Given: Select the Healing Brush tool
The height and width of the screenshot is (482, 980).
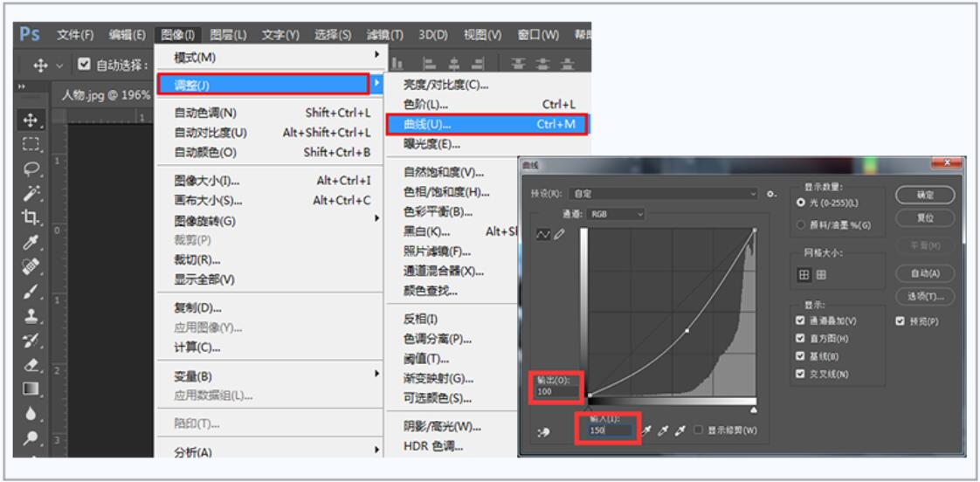Looking at the screenshot, I should pos(31,267).
